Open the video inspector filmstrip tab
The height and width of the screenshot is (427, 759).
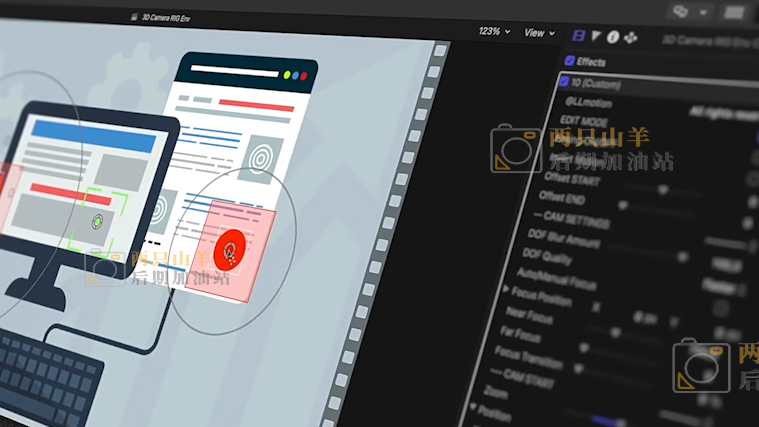pos(578,35)
